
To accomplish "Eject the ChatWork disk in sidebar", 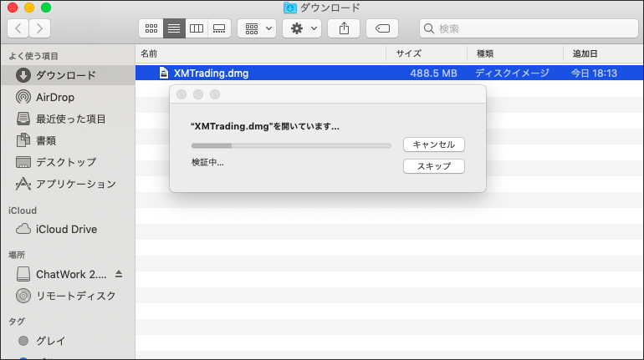I will [118, 274].
